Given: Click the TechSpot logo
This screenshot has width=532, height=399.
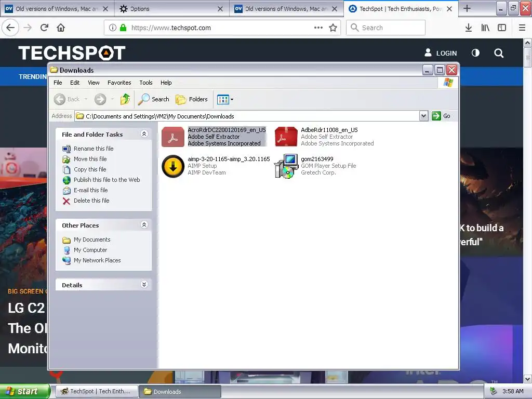Looking at the screenshot, I should [x=72, y=52].
